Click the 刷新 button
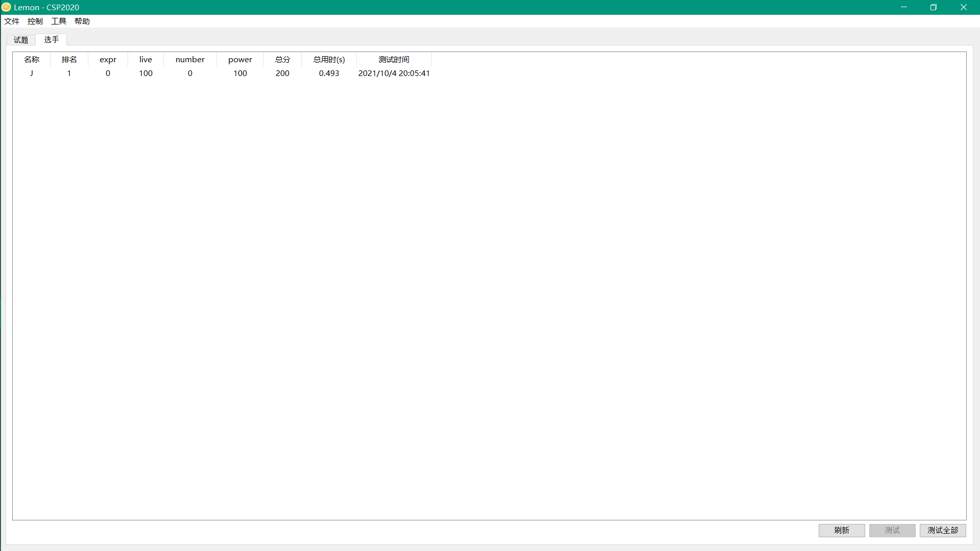Screen dimensions: 980x551 click(x=842, y=531)
